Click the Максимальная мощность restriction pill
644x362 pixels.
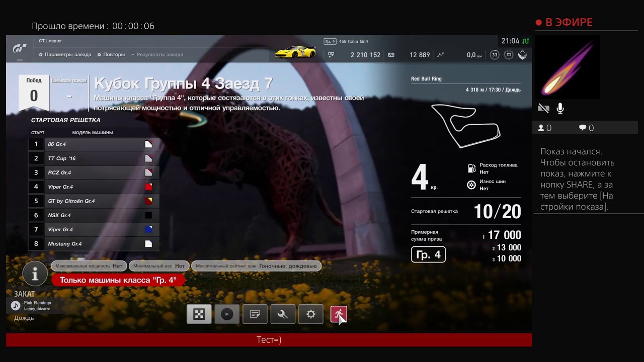pos(89,266)
